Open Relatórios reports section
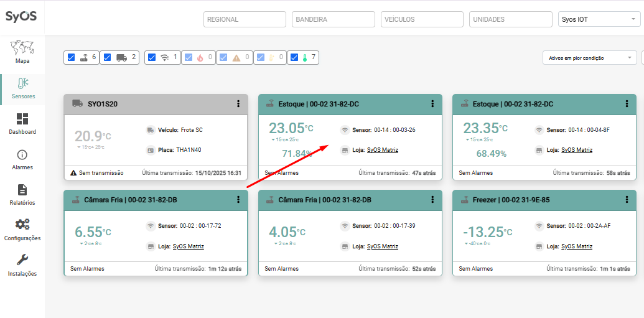 click(22, 194)
